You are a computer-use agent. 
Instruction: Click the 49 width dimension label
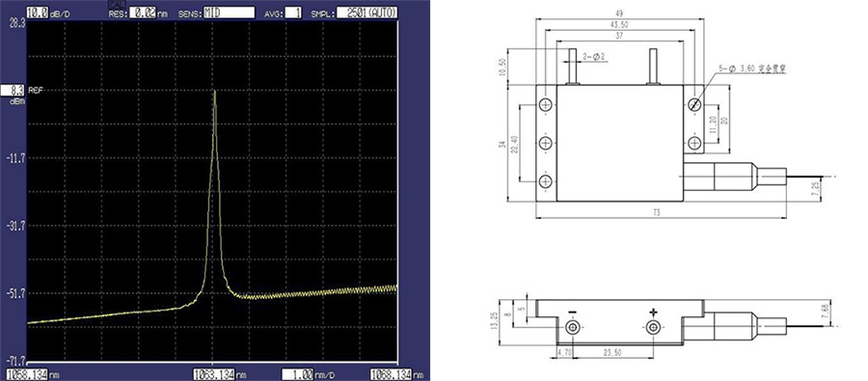pos(619,14)
